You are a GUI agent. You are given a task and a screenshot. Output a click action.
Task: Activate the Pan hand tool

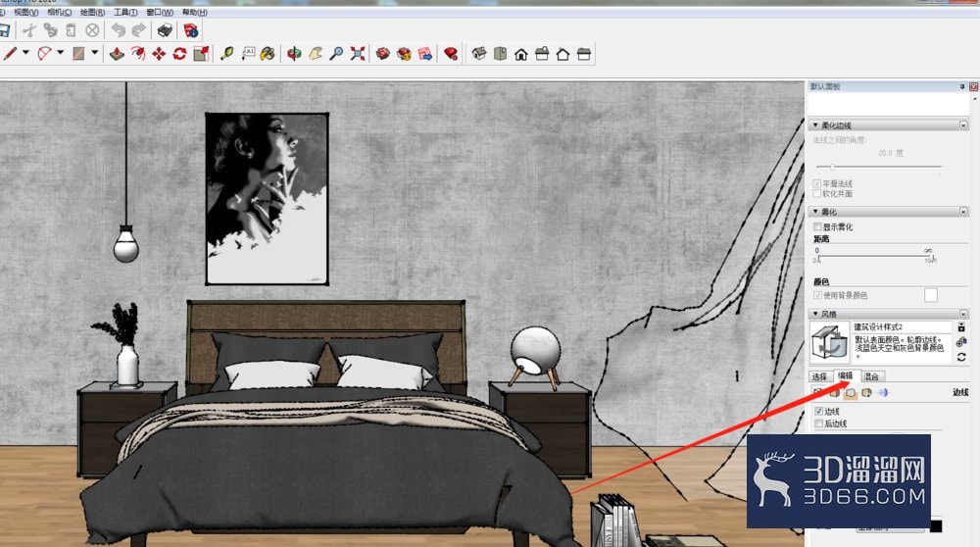point(315,54)
